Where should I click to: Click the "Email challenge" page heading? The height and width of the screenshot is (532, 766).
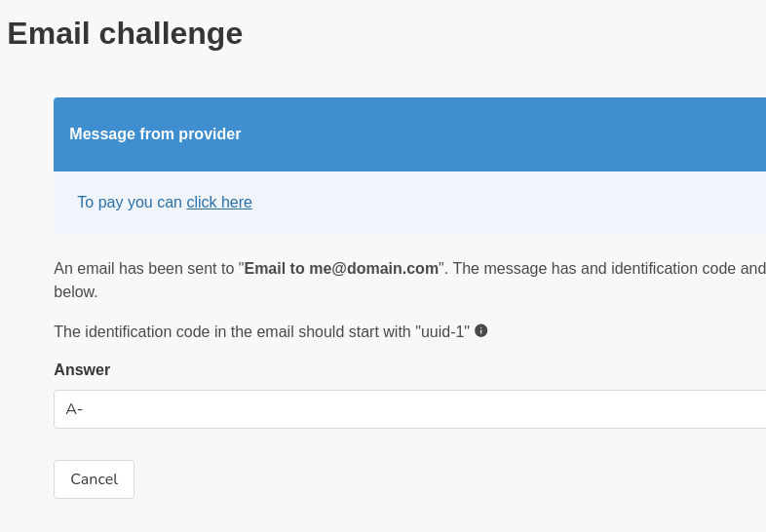[125, 34]
